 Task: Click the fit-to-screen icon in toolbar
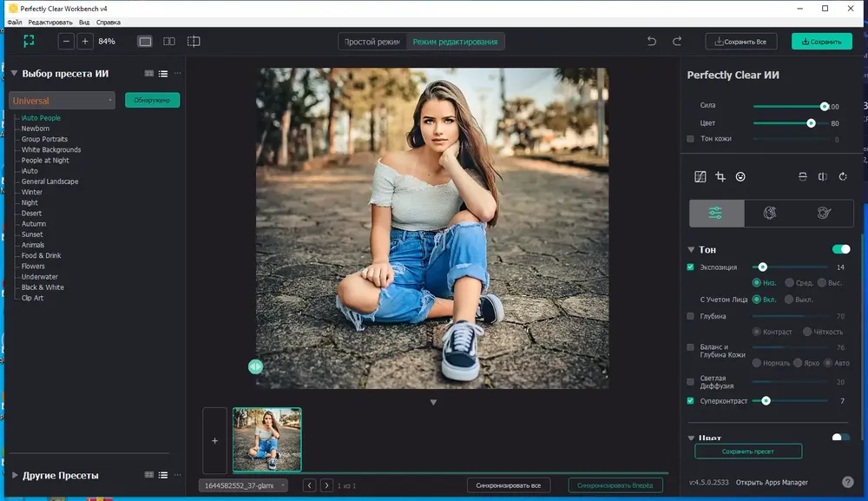tap(29, 41)
